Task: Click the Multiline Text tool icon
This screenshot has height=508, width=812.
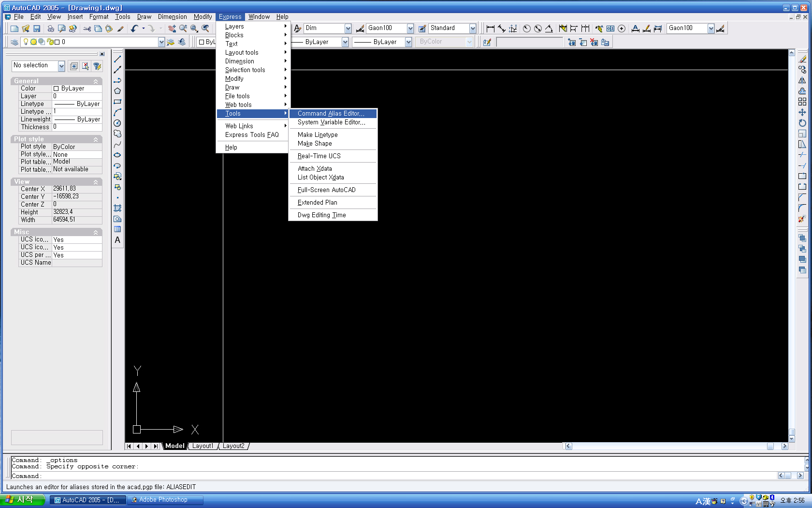Action: click(x=117, y=240)
